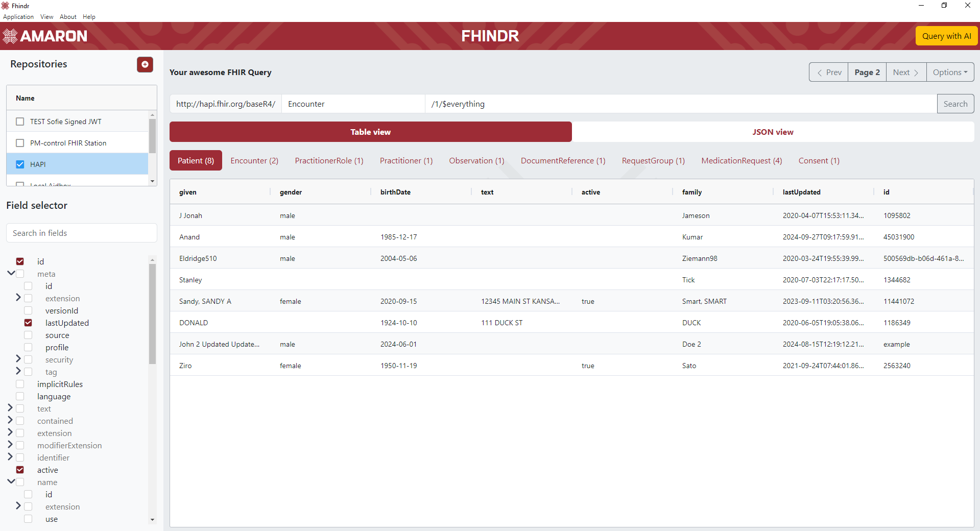The width and height of the screenshot is (980, 531).
Task: Click the add repository plus icon
Action: click(x=145, y=64)
